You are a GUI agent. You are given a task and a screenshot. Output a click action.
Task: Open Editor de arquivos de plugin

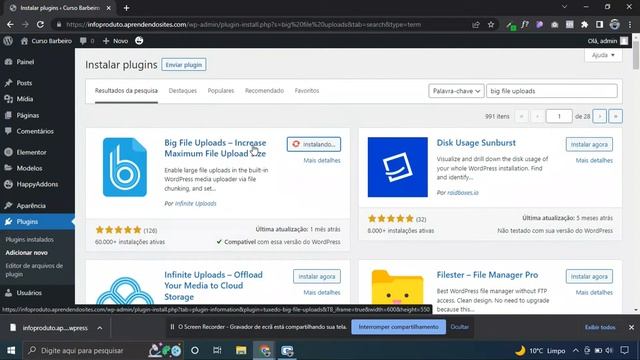(x=34, y=270)
